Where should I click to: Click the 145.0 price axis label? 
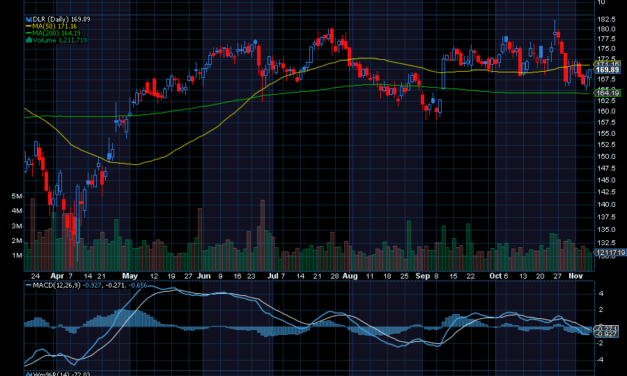pyautogui.click(x=606, y=180)
